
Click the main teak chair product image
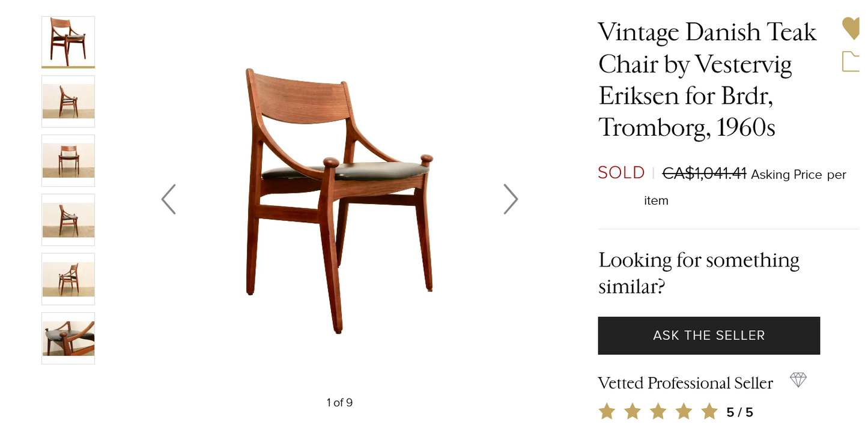click(x=339, y=200)
